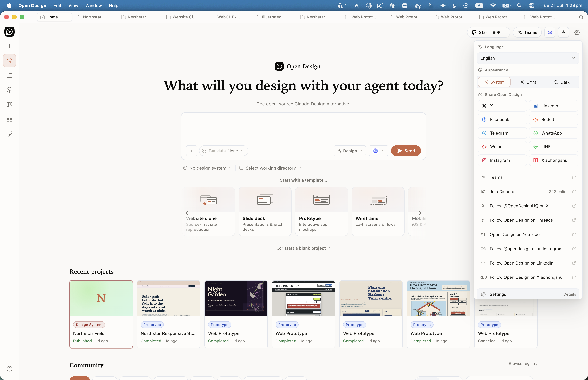
Task: Switch to the Home tab
Action: pos(54,17)
